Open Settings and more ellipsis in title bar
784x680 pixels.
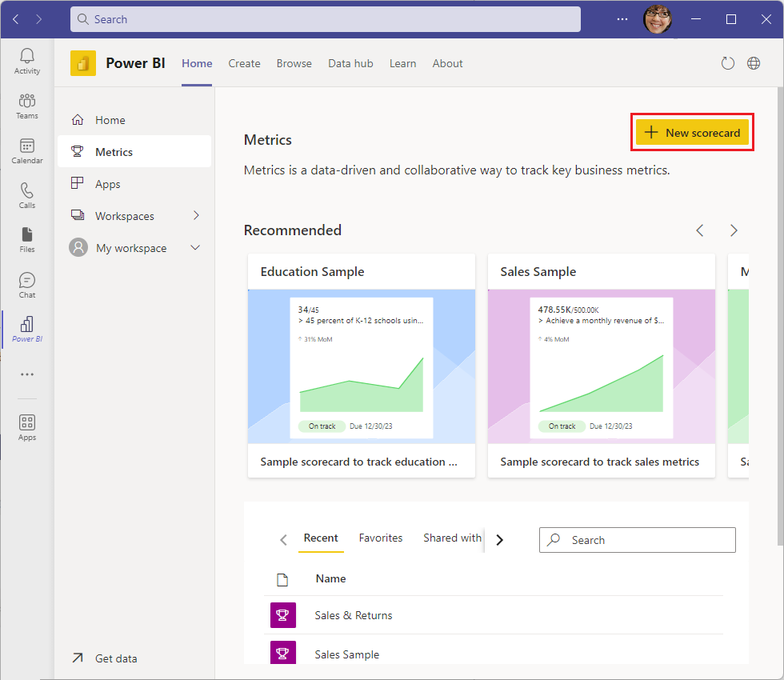(x=622, y=19)
